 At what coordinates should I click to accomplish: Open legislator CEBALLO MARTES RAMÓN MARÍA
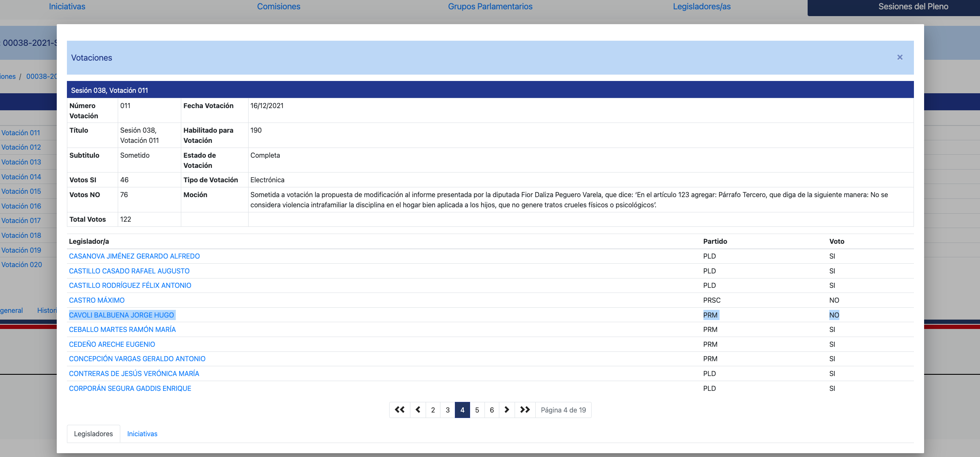(122, 329)
